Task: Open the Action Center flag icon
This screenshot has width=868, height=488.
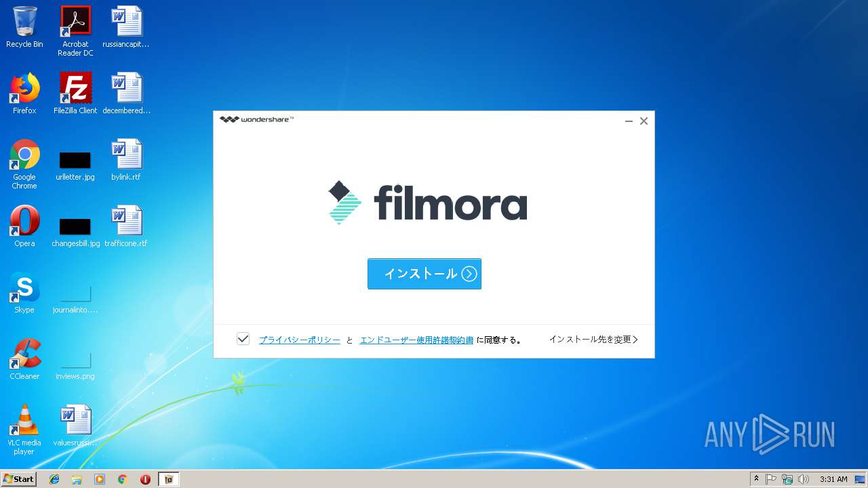Action: 771,479
